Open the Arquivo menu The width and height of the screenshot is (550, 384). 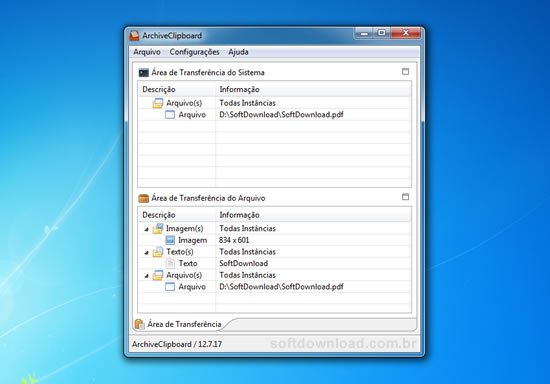pyautogui.click(x=147, y=52)
